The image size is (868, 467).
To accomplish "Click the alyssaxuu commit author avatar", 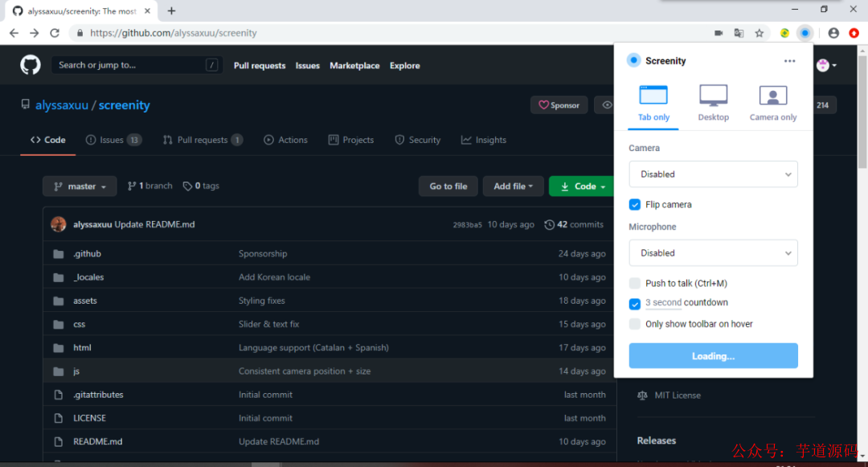I will coord(59,224).
